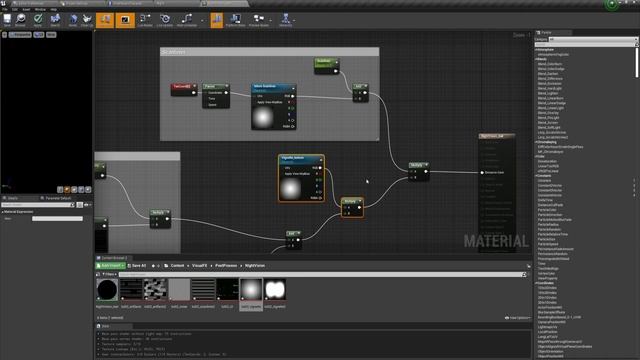640x360 pixels.
Task: Click the Search toolbar icon
Action: (55, 20)
